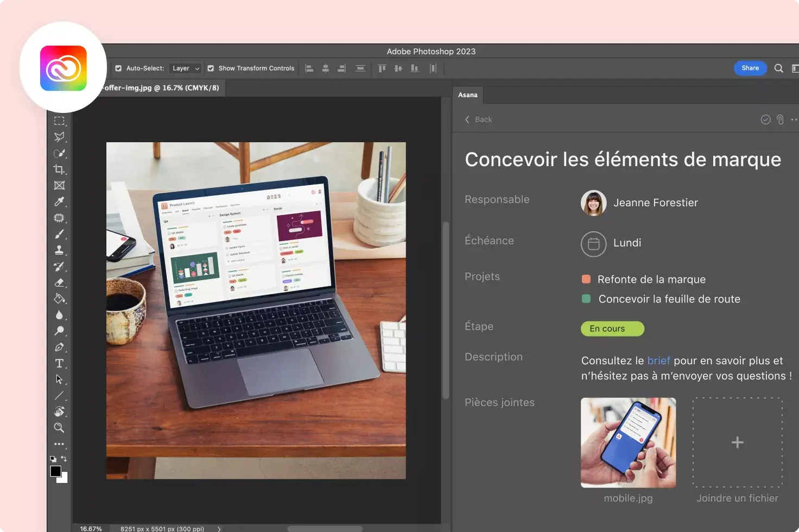Choose the Eraser tool
This screenshot has height=532, width=799.
(60, 282)
